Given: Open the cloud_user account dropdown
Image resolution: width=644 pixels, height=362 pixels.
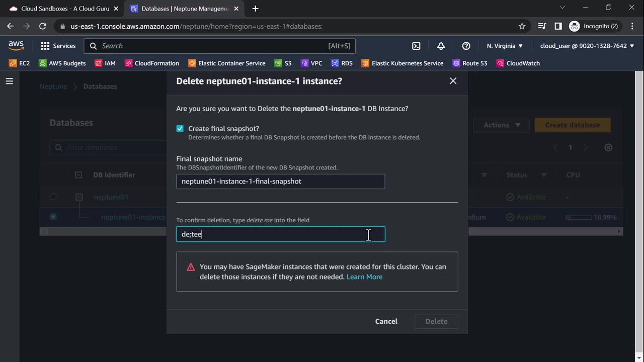Looking at the screenshot, I should [587, 46].
